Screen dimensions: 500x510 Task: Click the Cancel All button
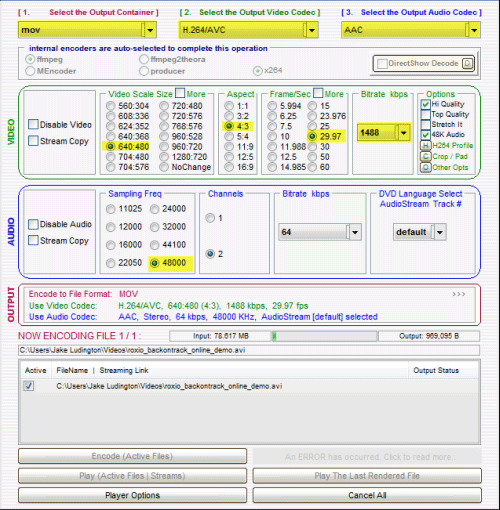367,495
